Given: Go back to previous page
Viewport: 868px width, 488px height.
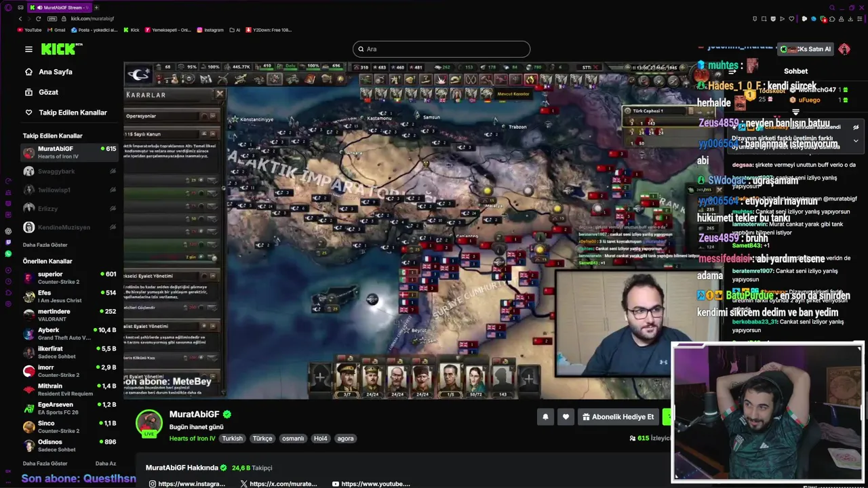Looking at the screenshot, I should (20, 18).
